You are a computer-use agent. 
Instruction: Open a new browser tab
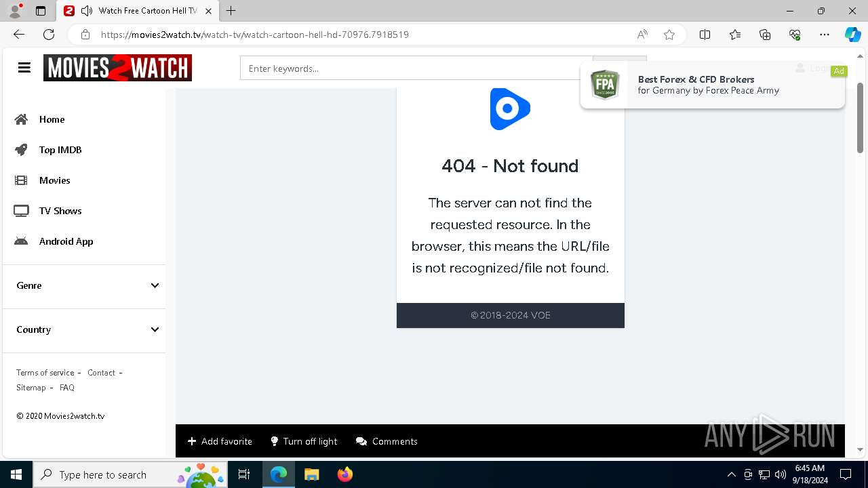[231, 11]
